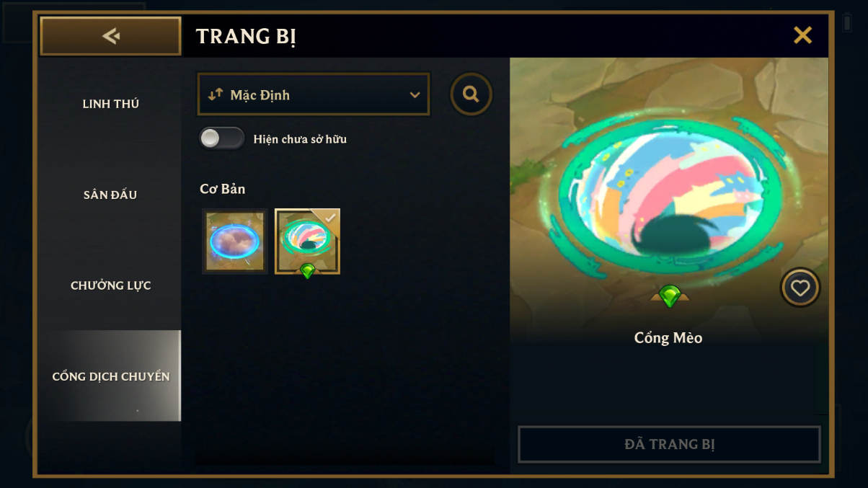The image size is (868, 488).
Task: Click the Hiện chưa sở hữu label
Action: tap(300, 139)
